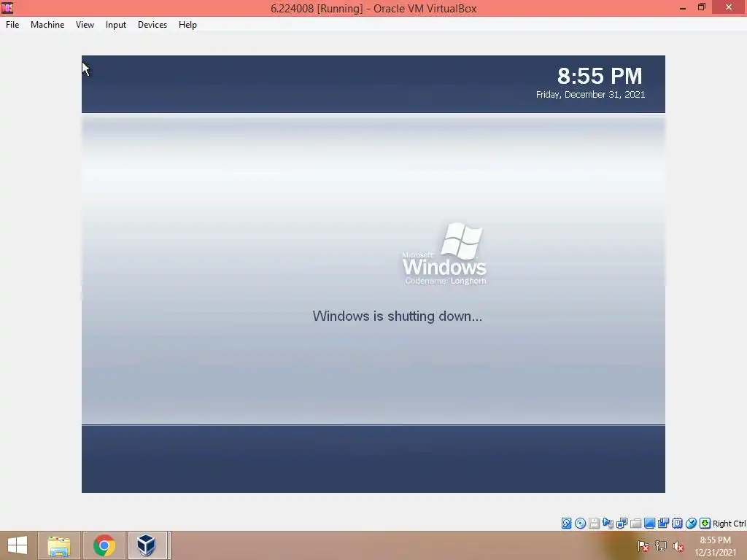Click the guest date Friday, December 31, 2021
The height and width of the screenshot is (560, 747).
(590, 94)
